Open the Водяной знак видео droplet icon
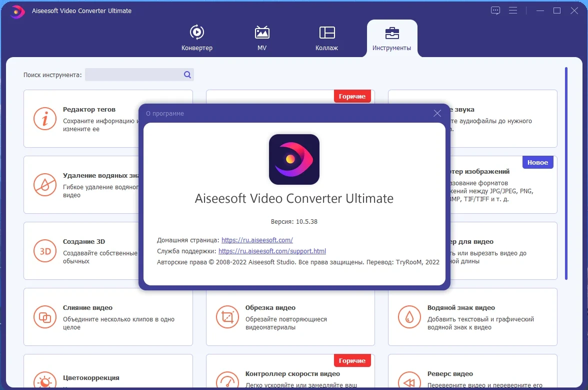 409,317
